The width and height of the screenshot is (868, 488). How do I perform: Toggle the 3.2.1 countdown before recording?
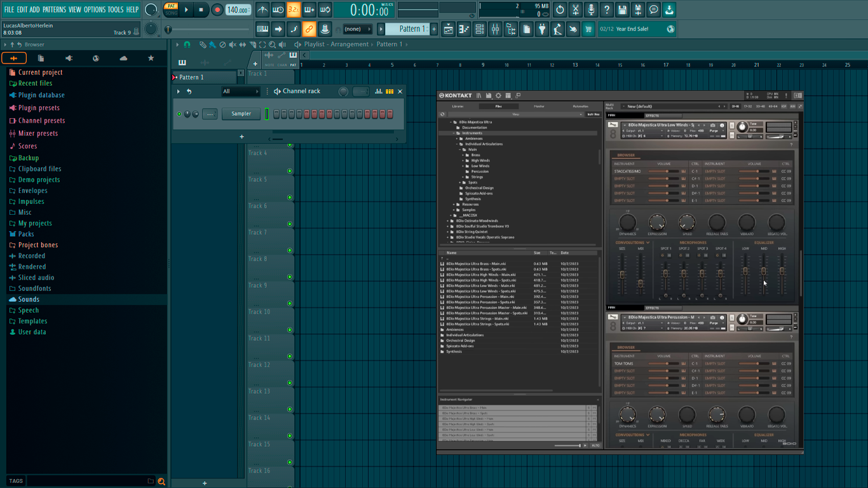click(293, 10)
